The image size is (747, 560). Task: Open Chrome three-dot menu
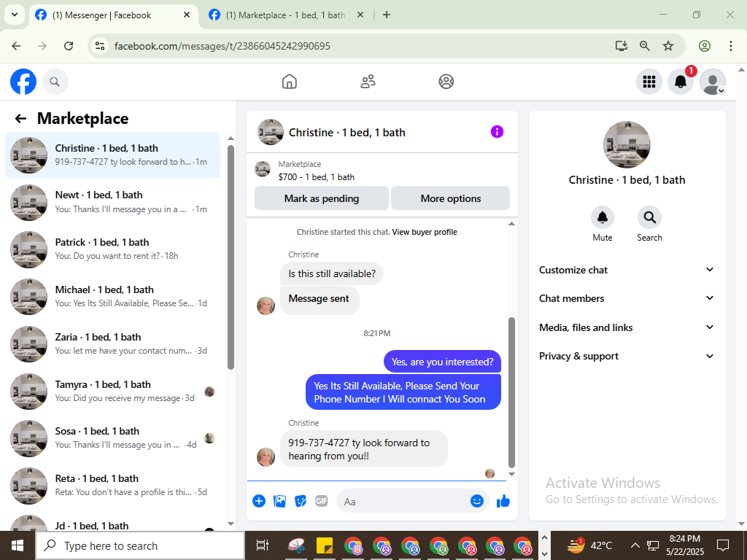(x=730, y=46)
